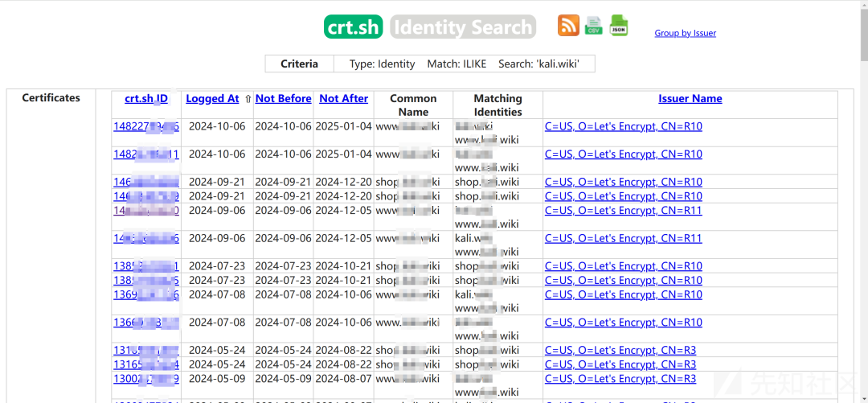Click the Logged At date in the 1366 row
This screenshot has width=868, height=403.
pos(217,323)
